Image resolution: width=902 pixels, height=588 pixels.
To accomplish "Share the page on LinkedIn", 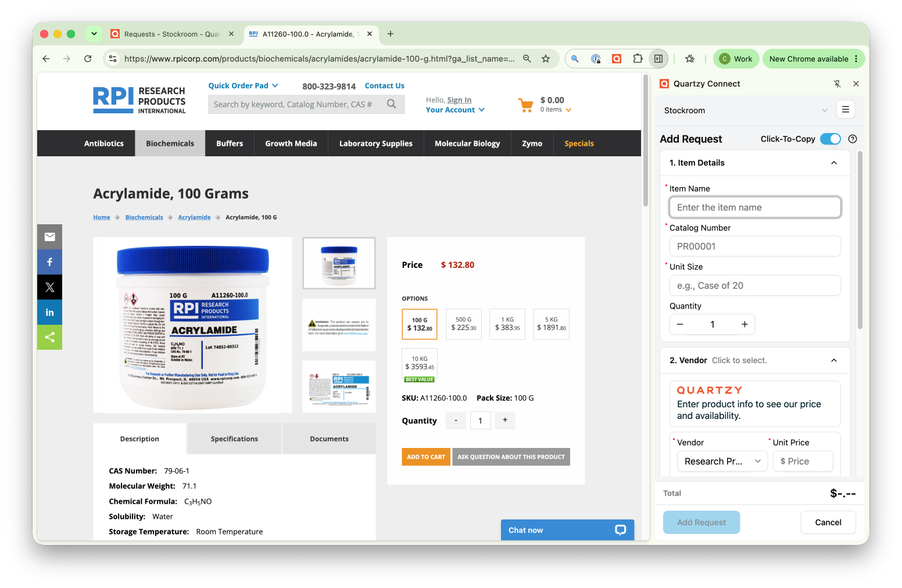I will coord(49,313).
